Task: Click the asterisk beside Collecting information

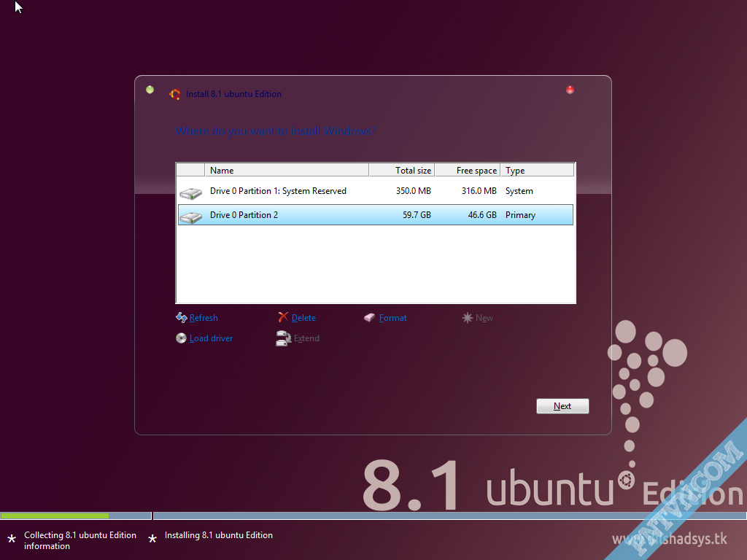Action: point(12,540)
